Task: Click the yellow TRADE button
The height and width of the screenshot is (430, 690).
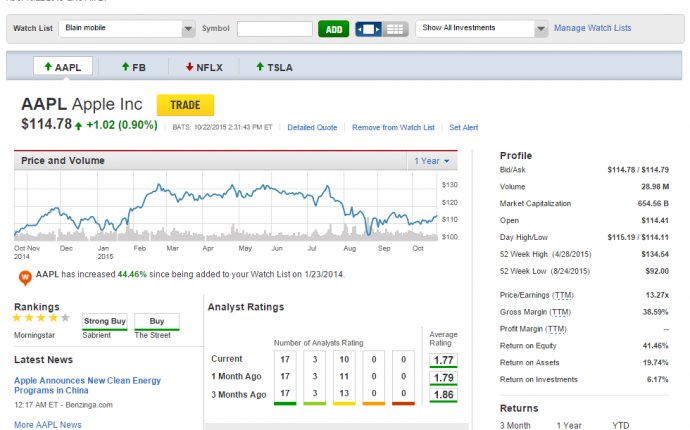Action: (x=185, y=105)
